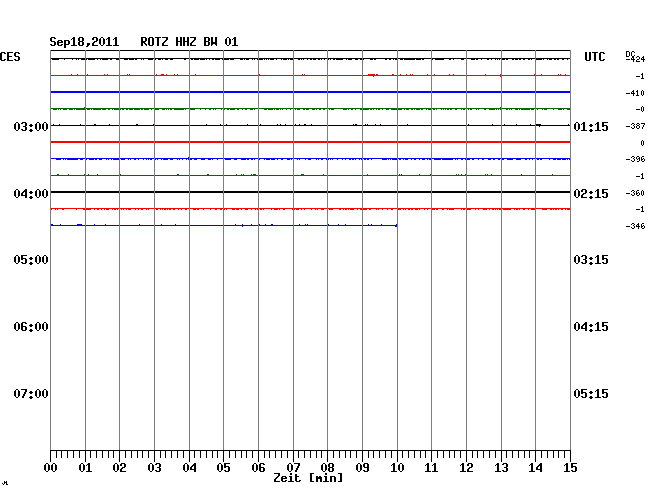The image size is (650, 494).
Task: Select the "05:00" CES time label
Action: point(31,260)
